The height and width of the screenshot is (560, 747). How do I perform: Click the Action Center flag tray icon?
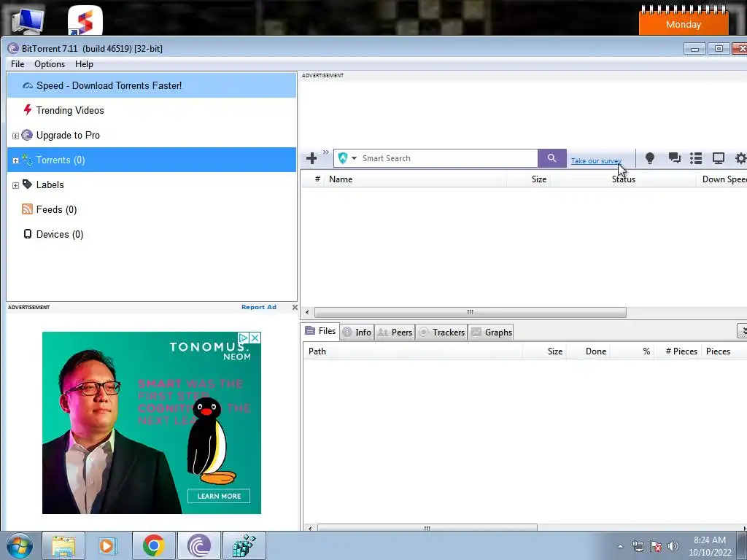[x=656, y=546]
